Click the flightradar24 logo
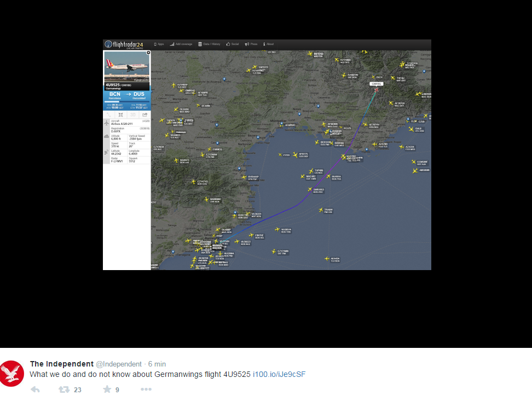 [x=124, y=44]
